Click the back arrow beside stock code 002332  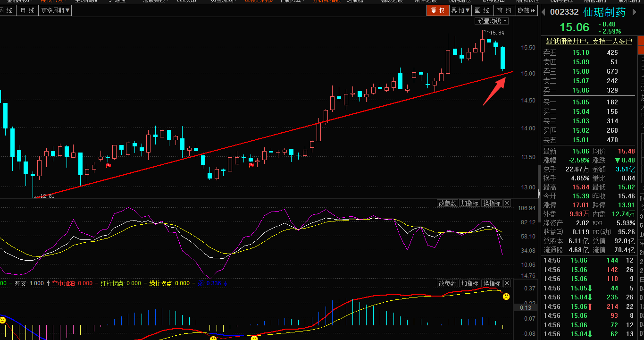pos(544,12)
